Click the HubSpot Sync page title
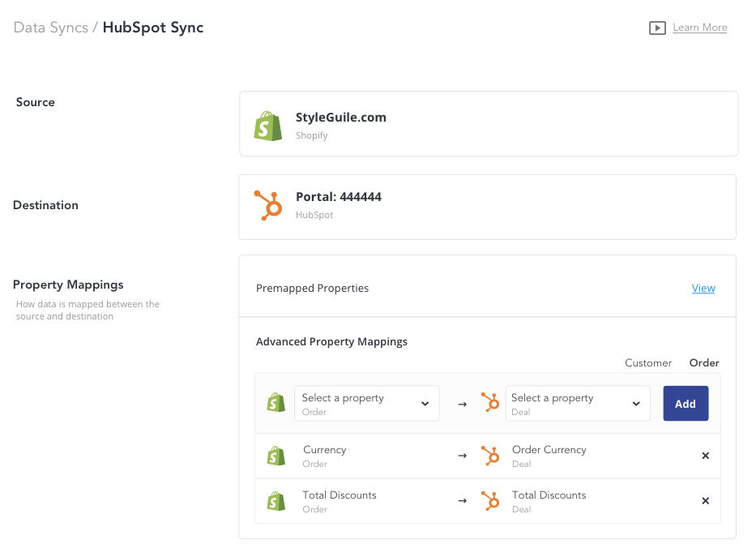Image resolution: width=756 pixels, height=557 pixels. pos(153,28)
